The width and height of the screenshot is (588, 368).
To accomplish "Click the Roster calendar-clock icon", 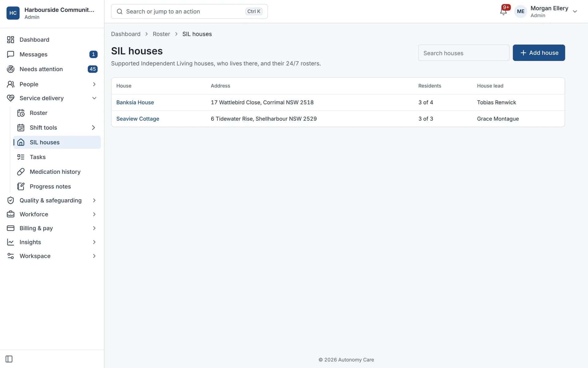I will point(21,113).
